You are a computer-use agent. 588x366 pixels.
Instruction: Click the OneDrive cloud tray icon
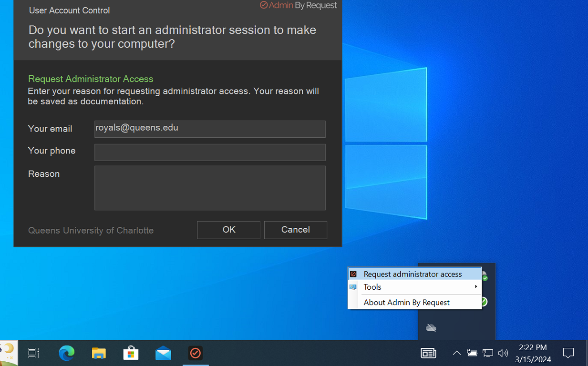click(431, 328)
